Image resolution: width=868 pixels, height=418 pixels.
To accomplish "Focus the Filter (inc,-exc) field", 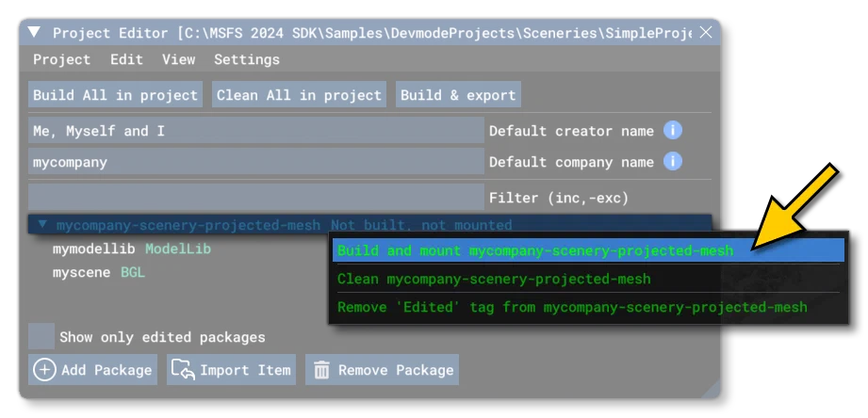I will [256, 198].
